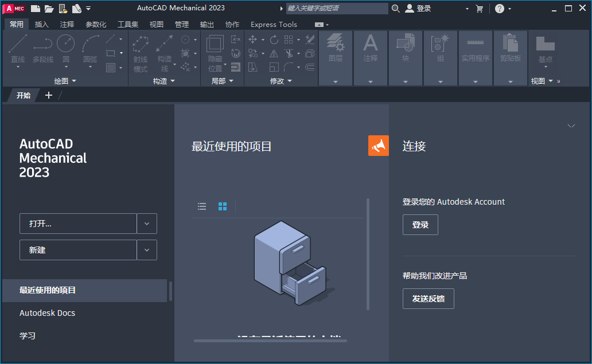Click the search keyword input field

coord(337,8)
